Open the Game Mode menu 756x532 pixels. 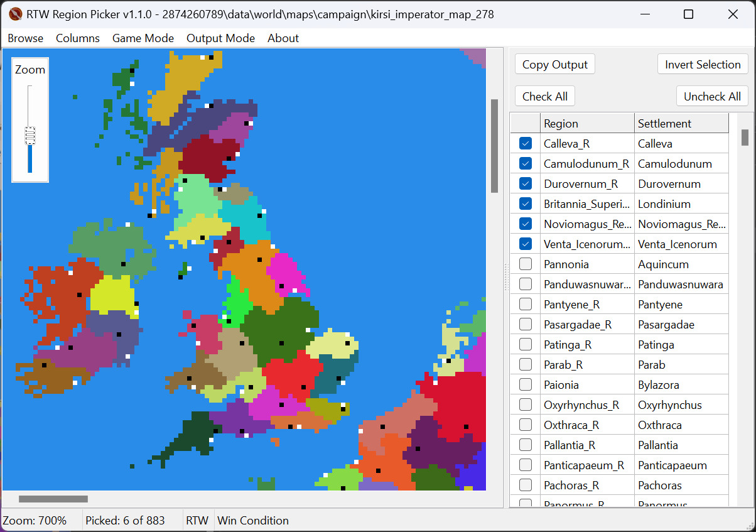143,38
